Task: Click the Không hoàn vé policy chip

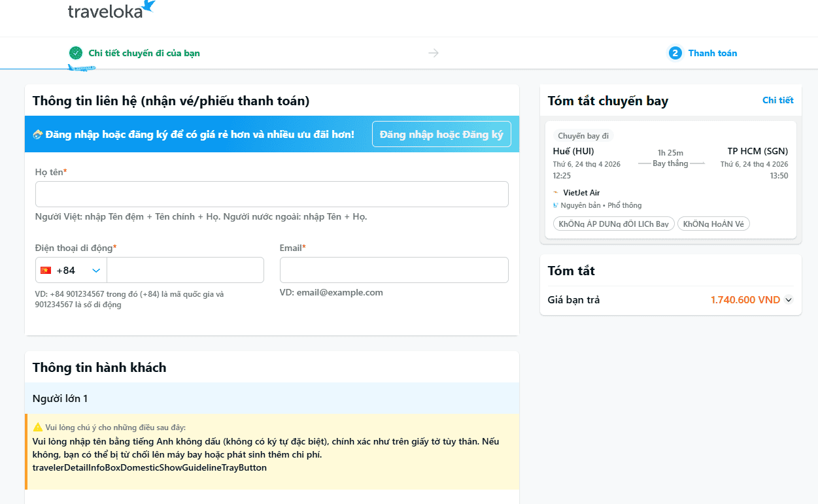Action: [x=713, y=224]
